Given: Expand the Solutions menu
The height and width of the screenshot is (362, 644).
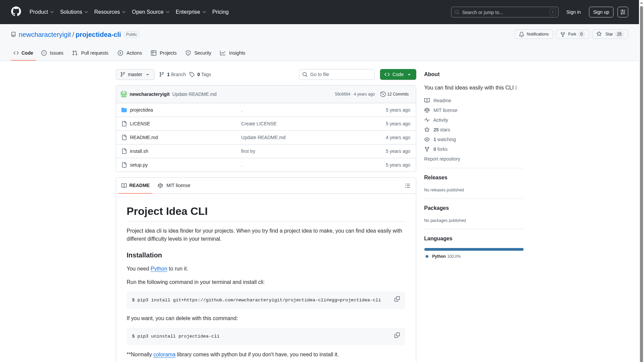Looking at the screenshot, I should [74, 12].
